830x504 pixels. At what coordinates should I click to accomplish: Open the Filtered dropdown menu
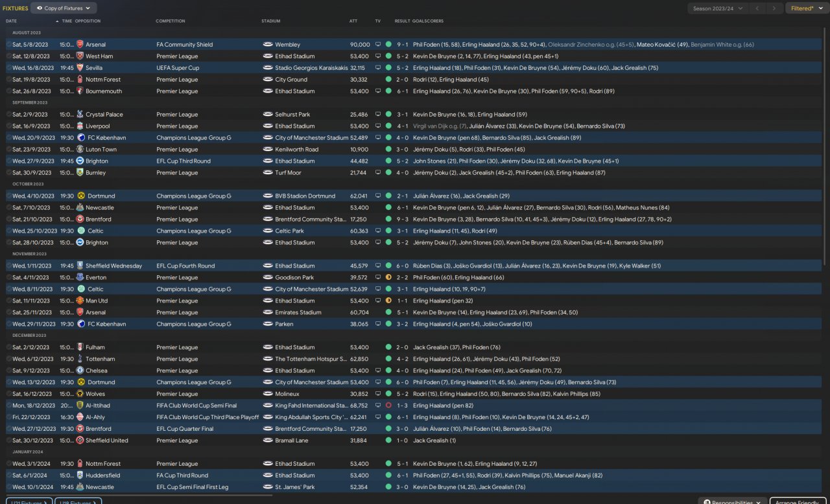tap(806, 8)
